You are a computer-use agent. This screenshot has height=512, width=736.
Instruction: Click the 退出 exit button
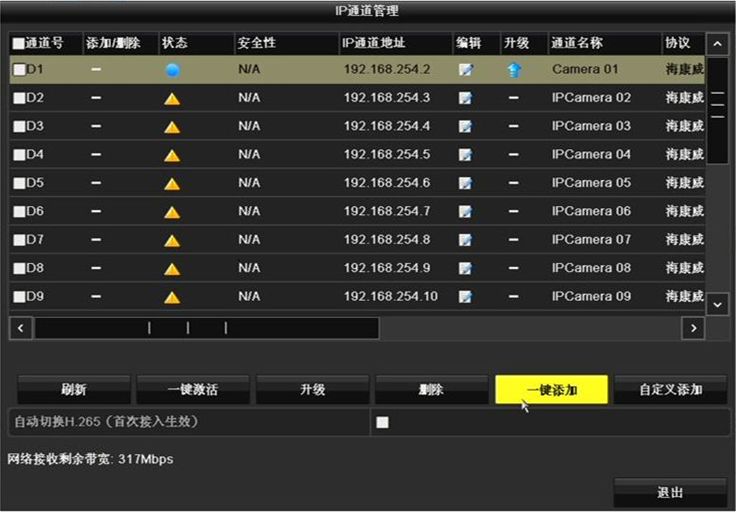[x=669, y=492]
